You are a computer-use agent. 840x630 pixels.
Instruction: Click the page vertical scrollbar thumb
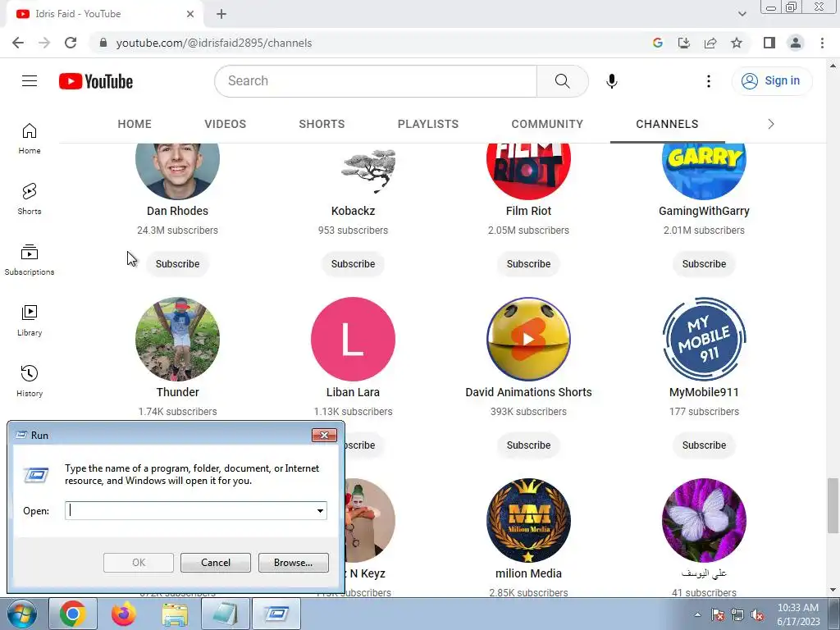833,505
